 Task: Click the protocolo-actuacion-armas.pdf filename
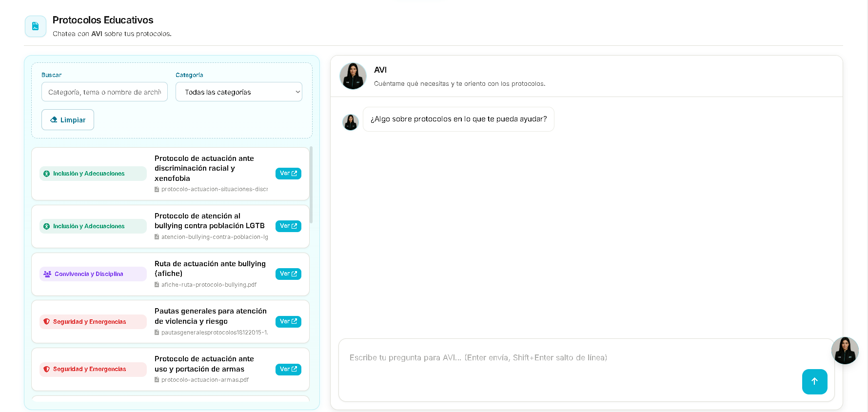[x=205, y=380]
